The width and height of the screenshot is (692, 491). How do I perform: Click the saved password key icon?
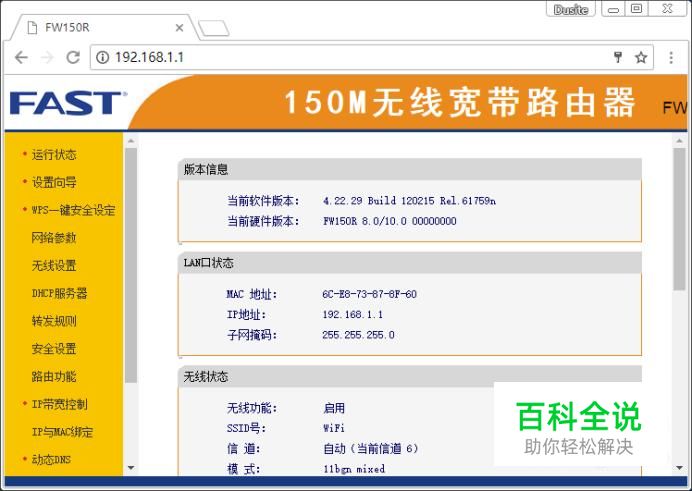click(618, 57)
